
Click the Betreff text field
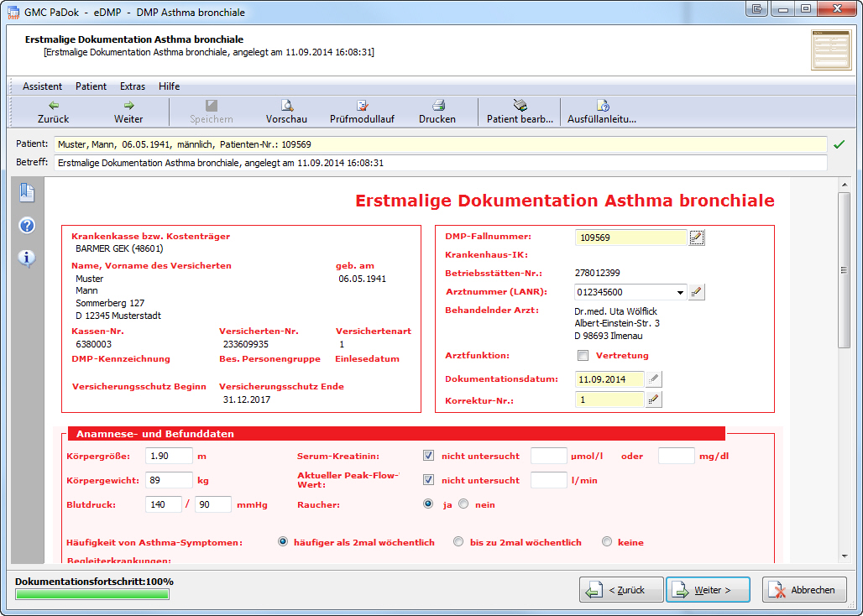coord(440,163)
